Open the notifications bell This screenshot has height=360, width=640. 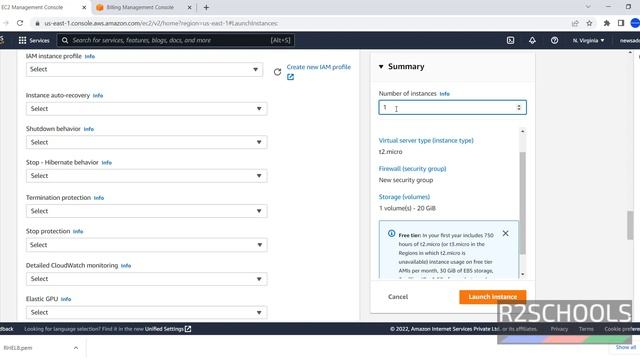coord(532,40)
